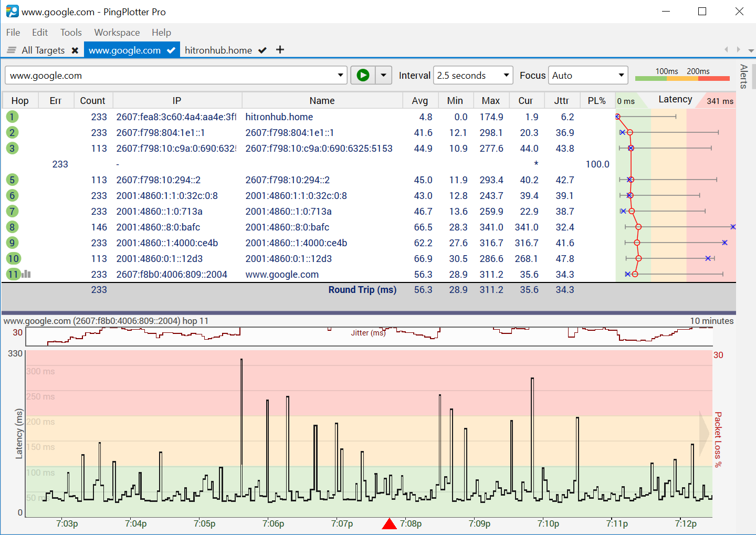
Task: Open the Help menu
Action: (161, 33)
